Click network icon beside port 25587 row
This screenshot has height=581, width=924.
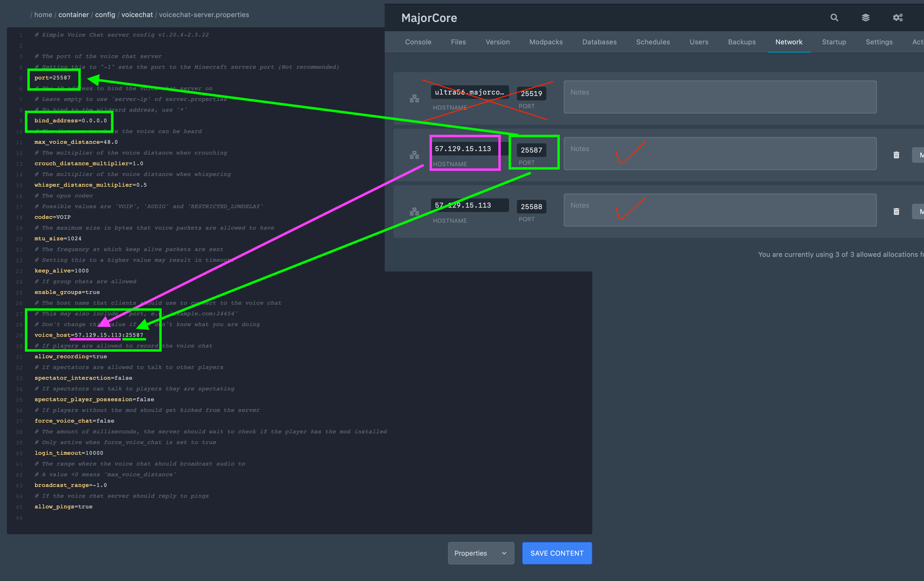coord(414,155)
